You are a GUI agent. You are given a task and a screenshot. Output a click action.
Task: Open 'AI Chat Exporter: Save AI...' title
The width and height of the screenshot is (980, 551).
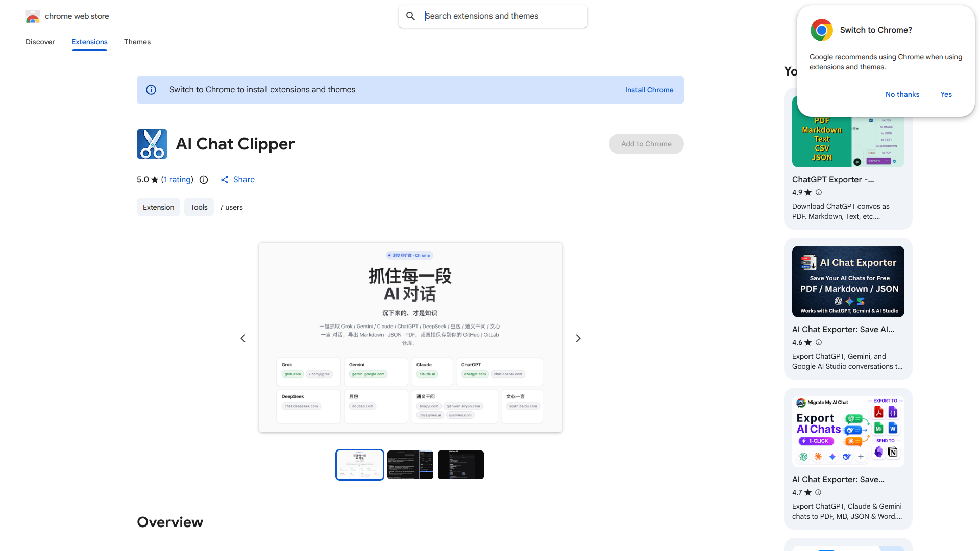(x=843, y=330)
